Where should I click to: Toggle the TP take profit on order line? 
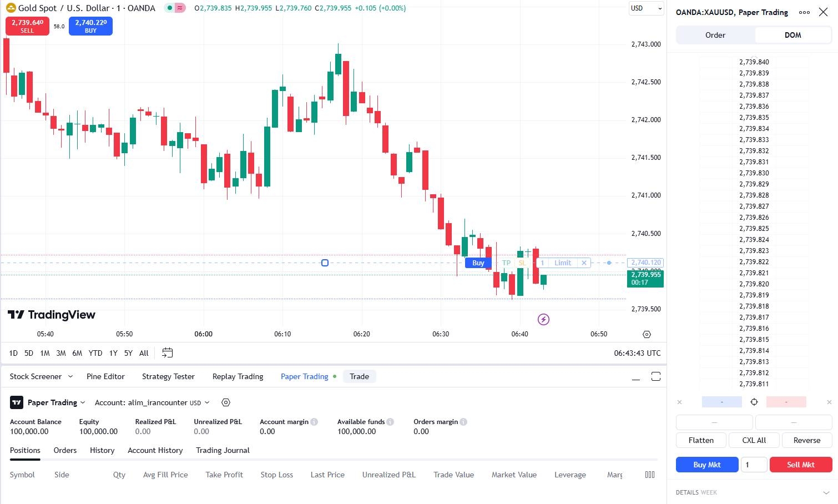(x=506, y=263)
